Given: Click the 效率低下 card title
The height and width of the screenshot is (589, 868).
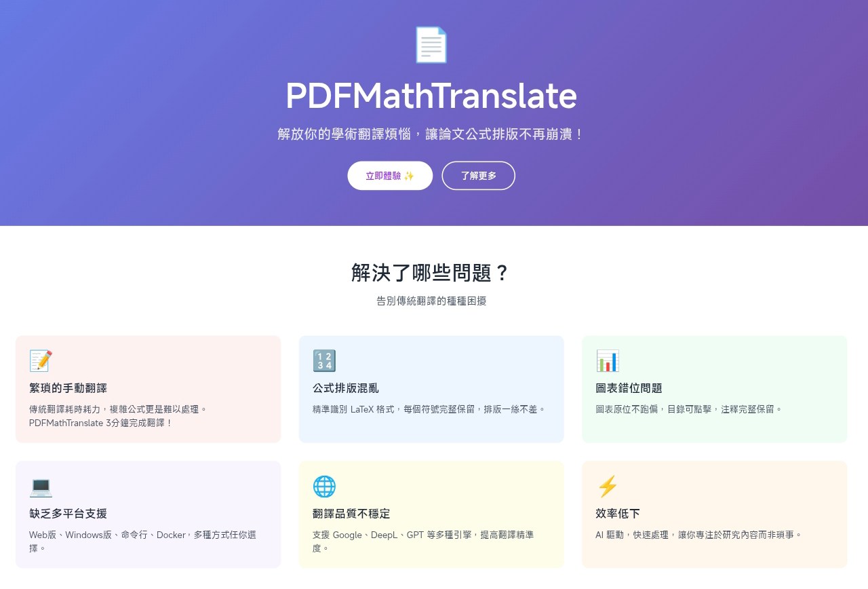Looking at the screenshot, I should point(618,514).
